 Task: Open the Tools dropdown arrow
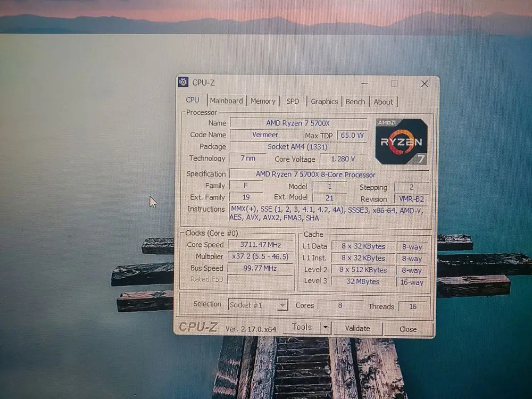click(325, 327)
